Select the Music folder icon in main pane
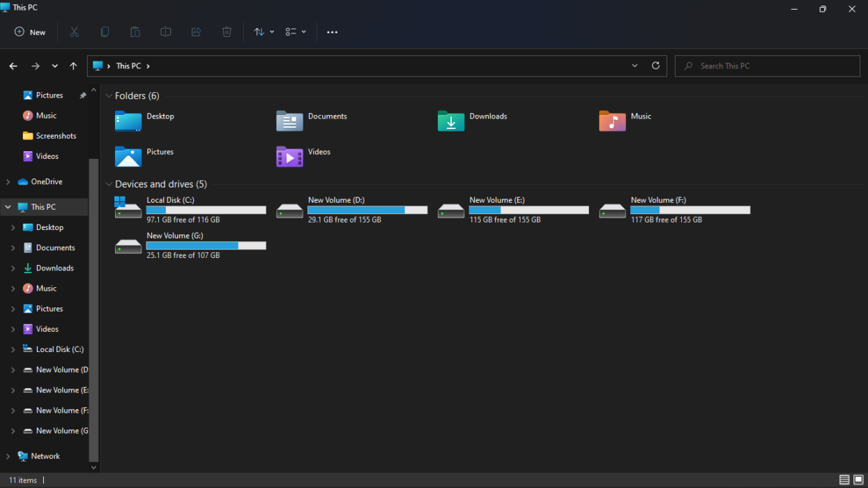Viewport: 868px width, 488px height. (x=612, y=121)
